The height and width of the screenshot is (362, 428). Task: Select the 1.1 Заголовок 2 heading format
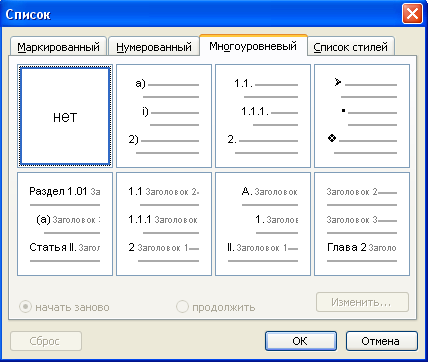point(164,224)
